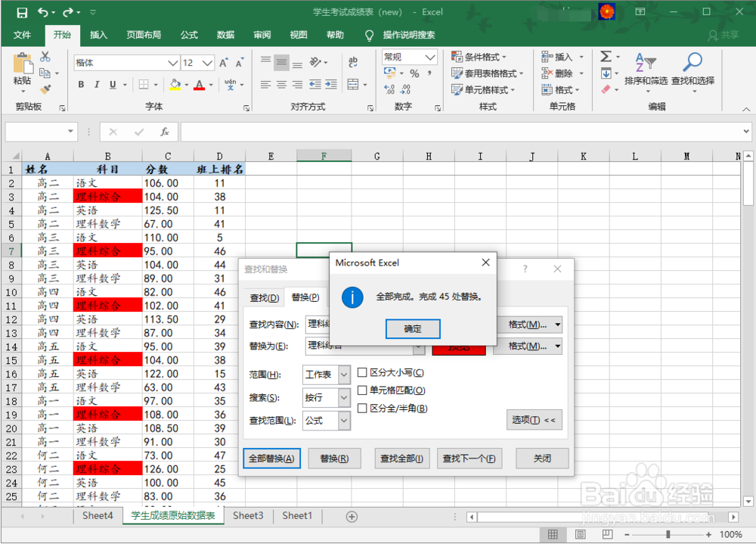Open the font name 楷体 dropdown
Screen dimensions: 756x544
pyautogui.click(x=172, y=63)
